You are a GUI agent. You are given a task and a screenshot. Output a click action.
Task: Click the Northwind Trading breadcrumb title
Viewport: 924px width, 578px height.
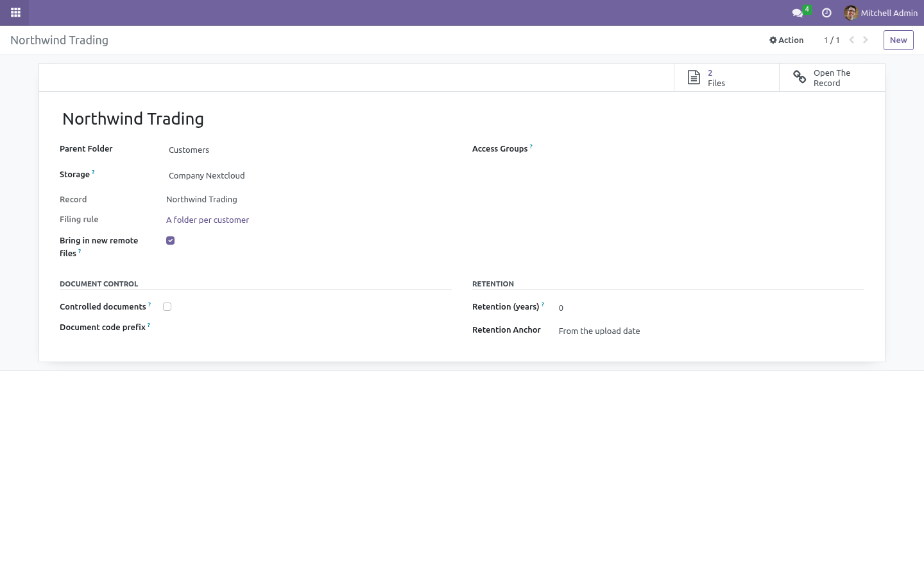(59, 40)
